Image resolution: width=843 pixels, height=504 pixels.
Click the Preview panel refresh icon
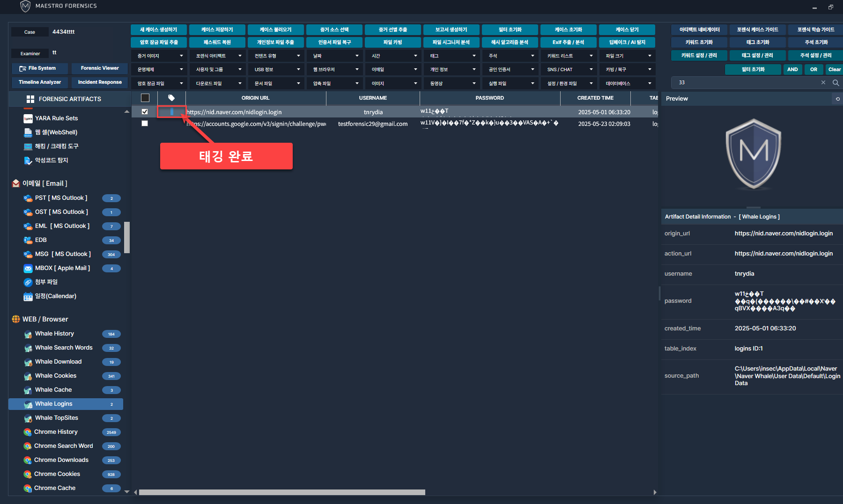pyautogui.click(x=837, y=99)
